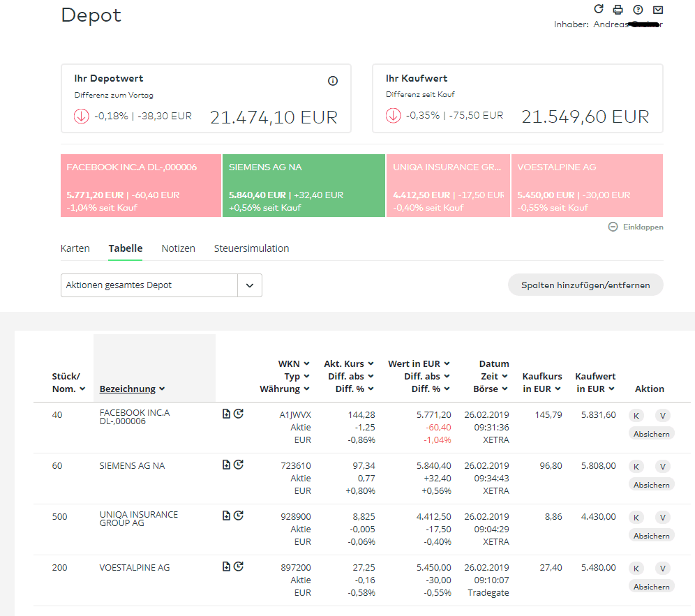Click FACEBOOK INC.A name in table

[135, 417]
